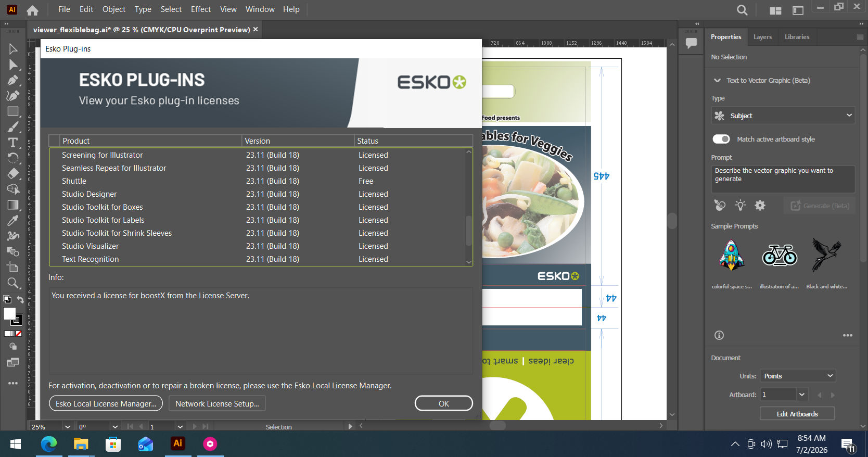Select the rocket sample prompt thumbnail
The width and height of the screenshot is (868, 457).
732,256
